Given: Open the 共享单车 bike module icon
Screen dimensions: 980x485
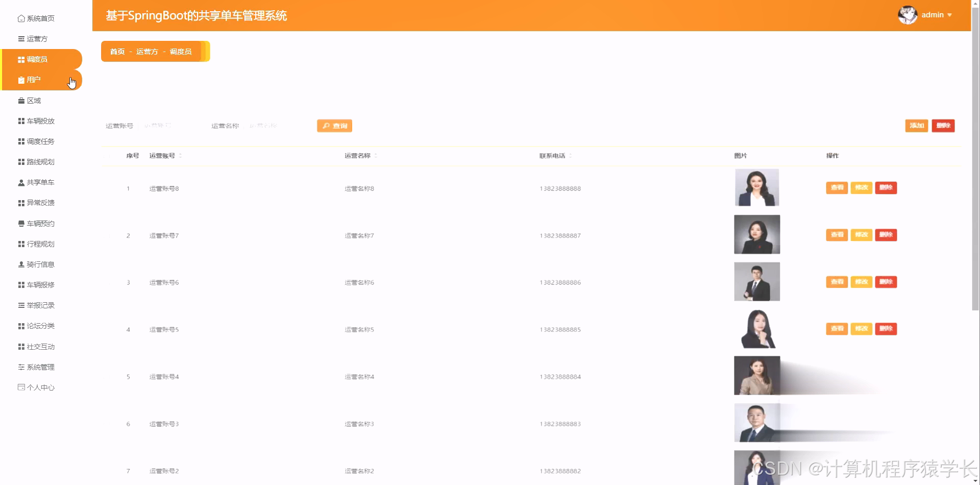Looking at the screenshot, I should [x=20, y=182].
